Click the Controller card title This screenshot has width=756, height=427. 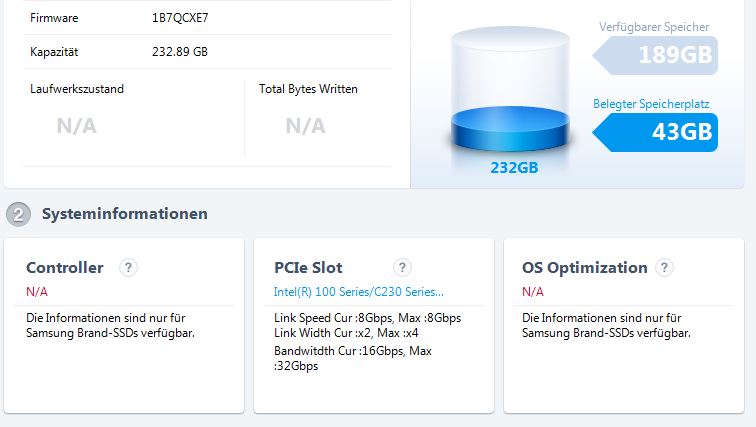click(65, 267)
